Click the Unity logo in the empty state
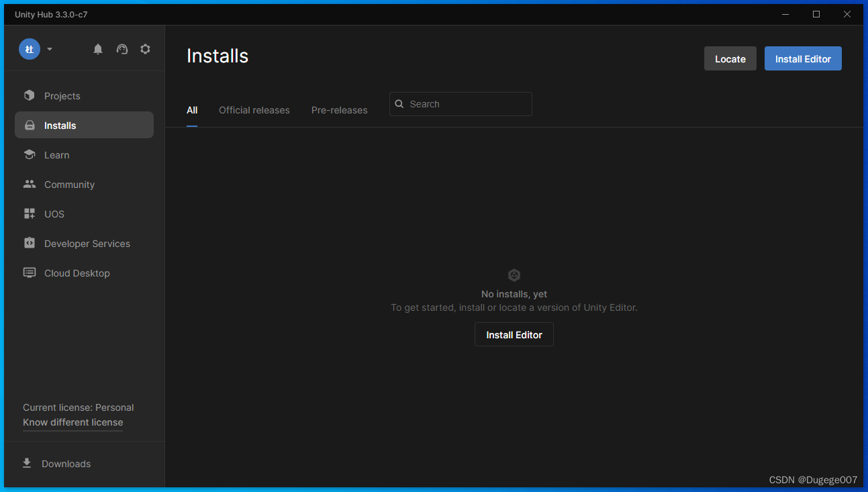The height and width of the screenshot is (492, 868). click(x=514, y=275)
